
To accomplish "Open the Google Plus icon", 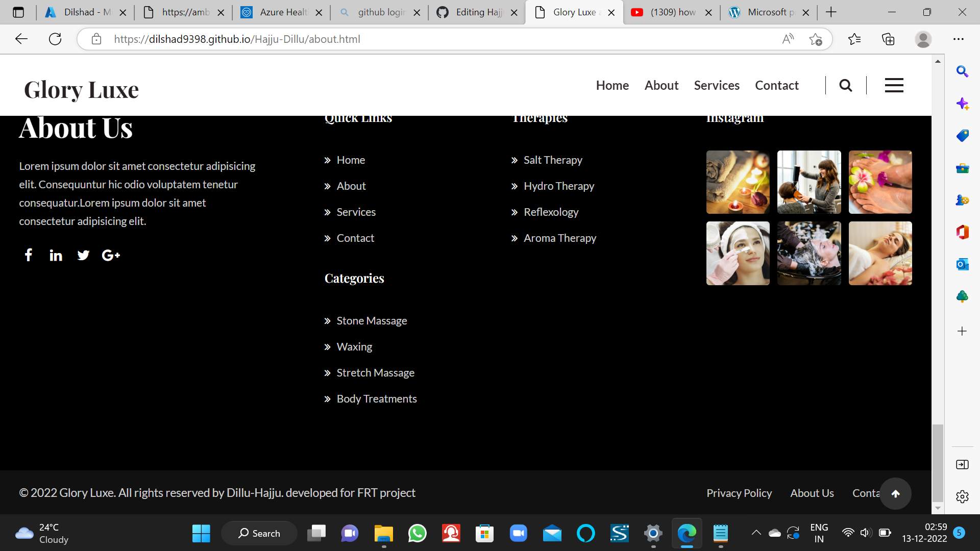I will pos(111,255).
